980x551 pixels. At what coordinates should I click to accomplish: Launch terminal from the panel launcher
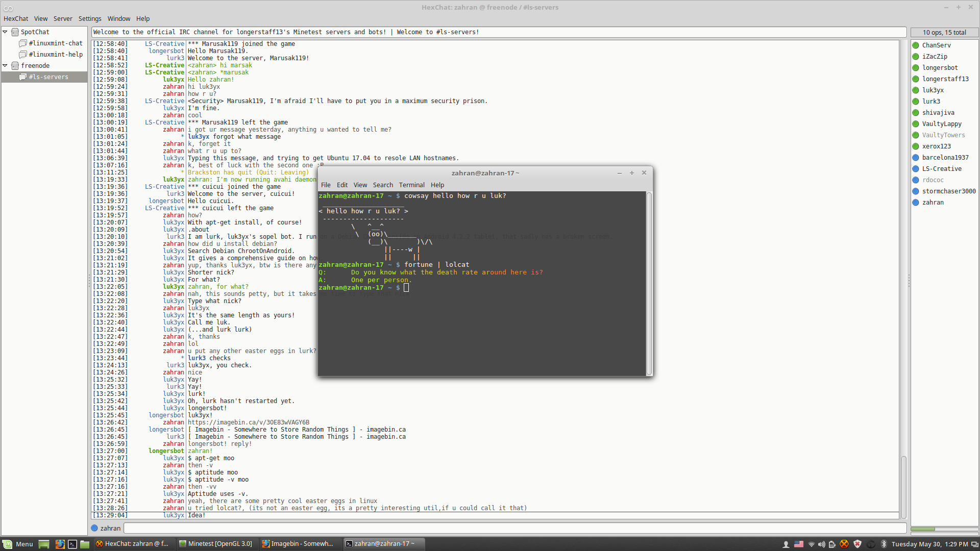(x=72, y=544)
